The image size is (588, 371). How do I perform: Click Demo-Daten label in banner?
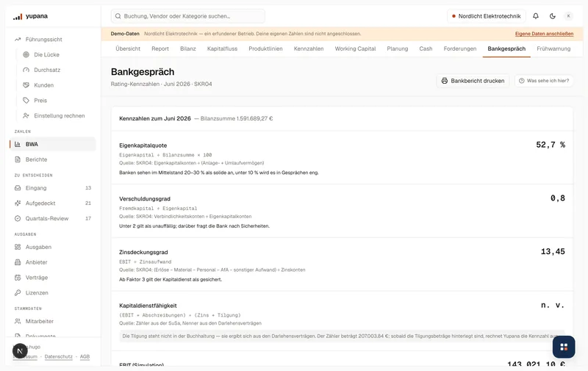tap(125, 34)
